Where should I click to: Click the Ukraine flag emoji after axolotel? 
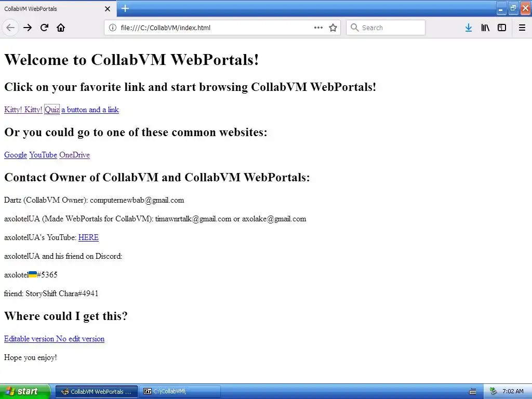coord(33,274)
